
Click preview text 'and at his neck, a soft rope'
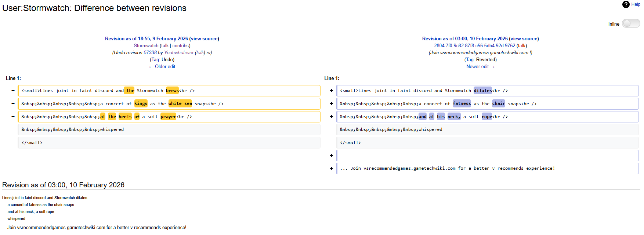(31, 212)
